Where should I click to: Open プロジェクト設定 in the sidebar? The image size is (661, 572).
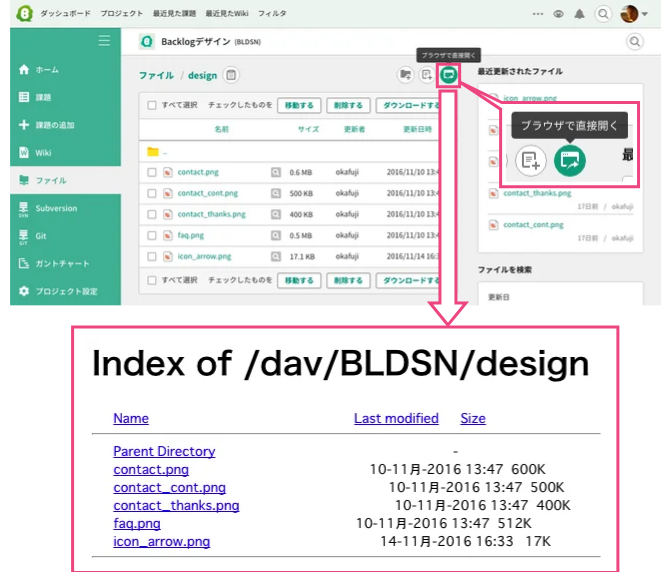65,291
